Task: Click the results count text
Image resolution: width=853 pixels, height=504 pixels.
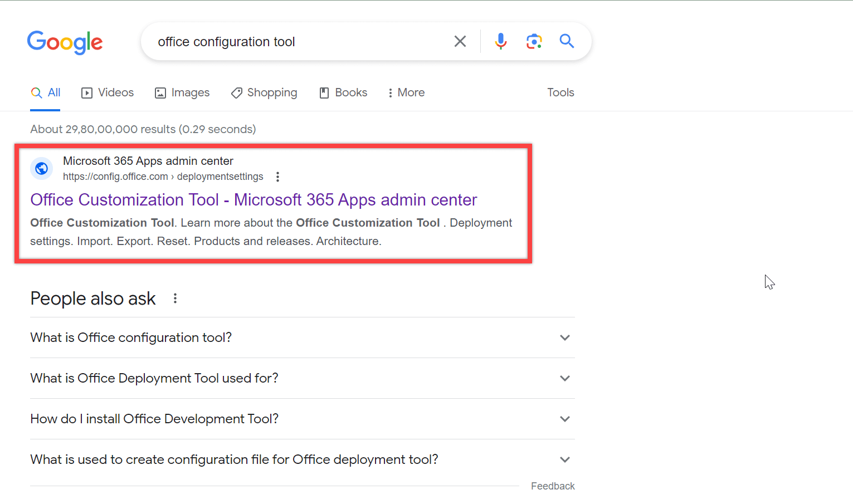Action: pyautogui.click(x=143, y=129)
